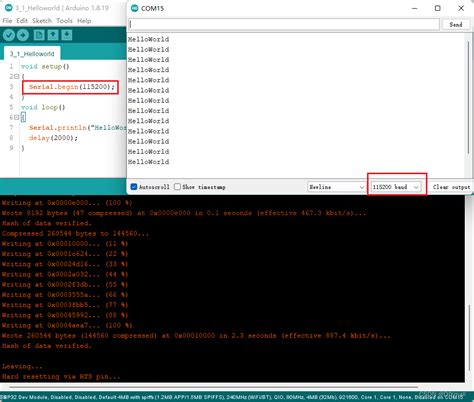Open the Newline line-ending dropdown
Image resolution: width=474 pixels, height=402 pixels.
tap(336, 187)
